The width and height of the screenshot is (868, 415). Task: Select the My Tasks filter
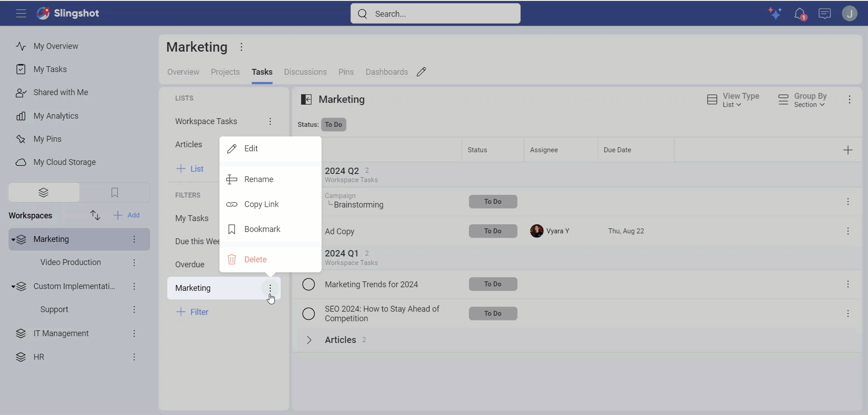192,218
